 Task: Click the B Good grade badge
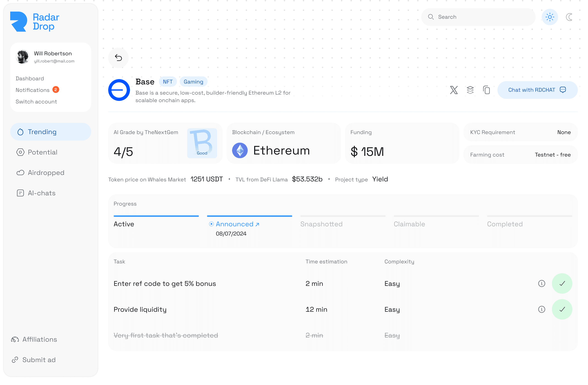click(x=202, y=144)
